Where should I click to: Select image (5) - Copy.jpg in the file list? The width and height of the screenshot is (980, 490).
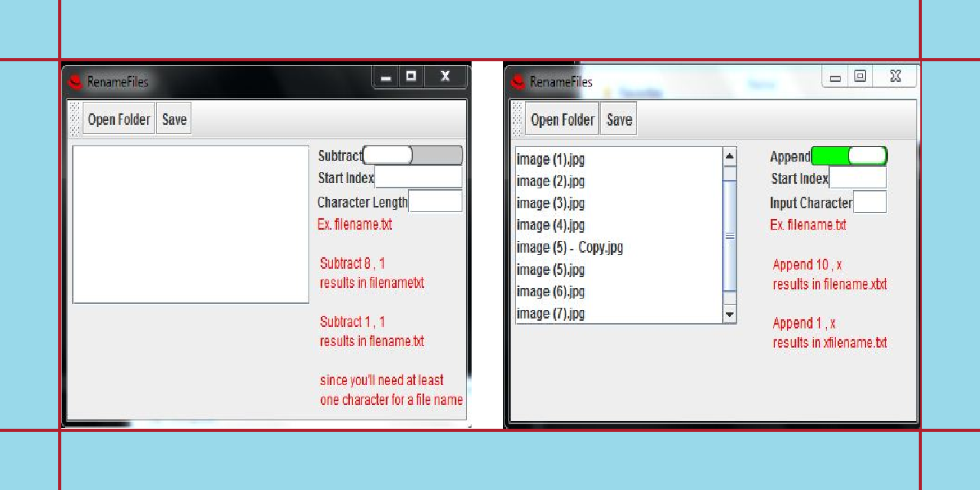[x=570, y=247]
